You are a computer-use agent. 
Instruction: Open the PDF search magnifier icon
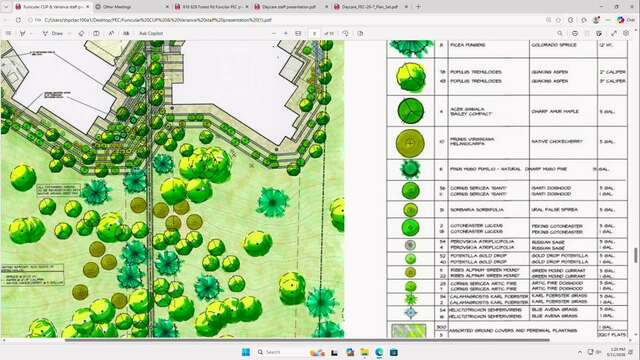560,33
